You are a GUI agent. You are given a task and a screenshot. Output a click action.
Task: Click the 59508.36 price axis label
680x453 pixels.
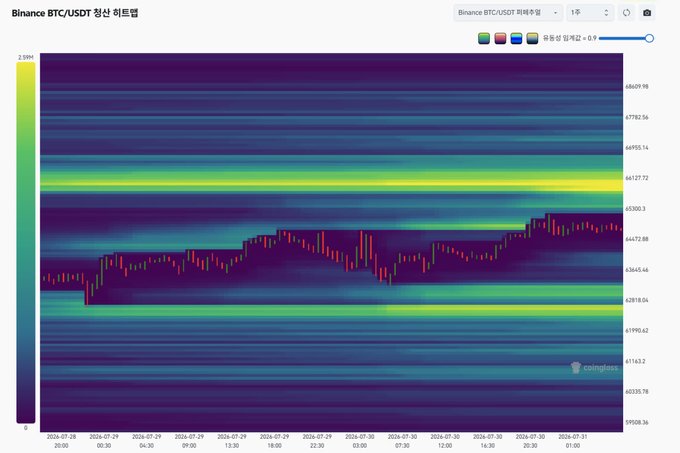[x=637, y=422]
